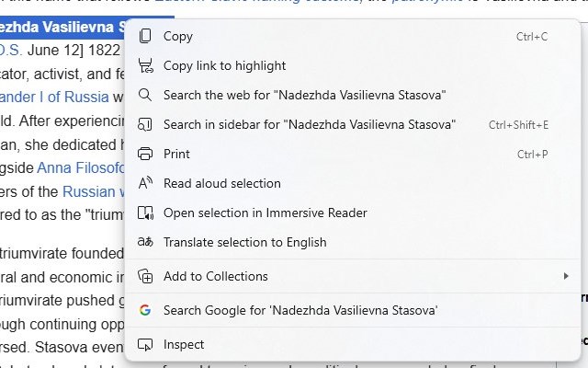Click the Copy link to highlight icon

(145, 66)
